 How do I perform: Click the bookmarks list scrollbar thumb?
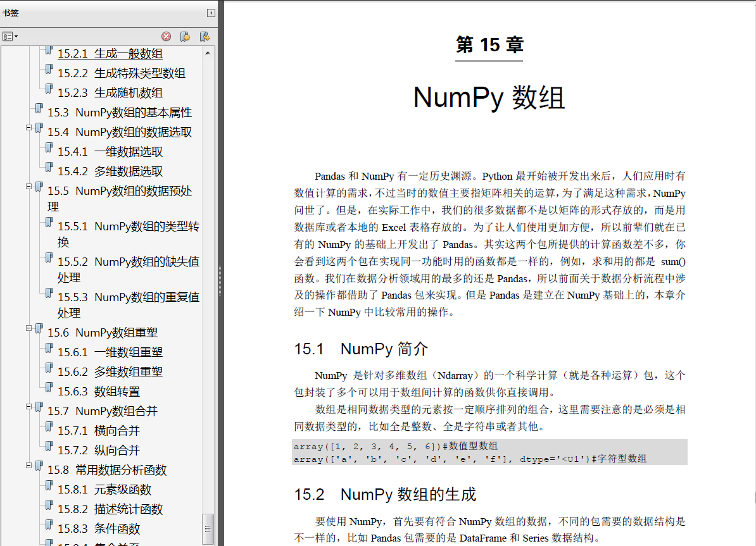click(x=208, y=529)
